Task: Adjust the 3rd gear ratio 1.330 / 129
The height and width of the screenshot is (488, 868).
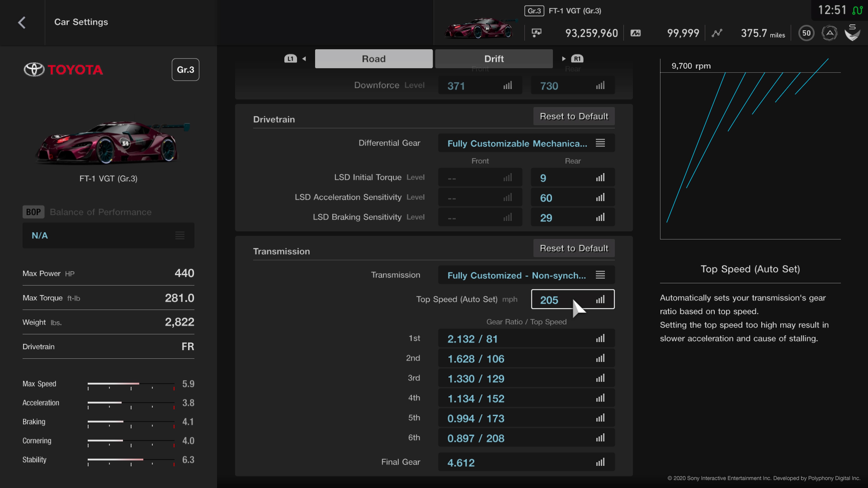Action: (x=526, y=378)
